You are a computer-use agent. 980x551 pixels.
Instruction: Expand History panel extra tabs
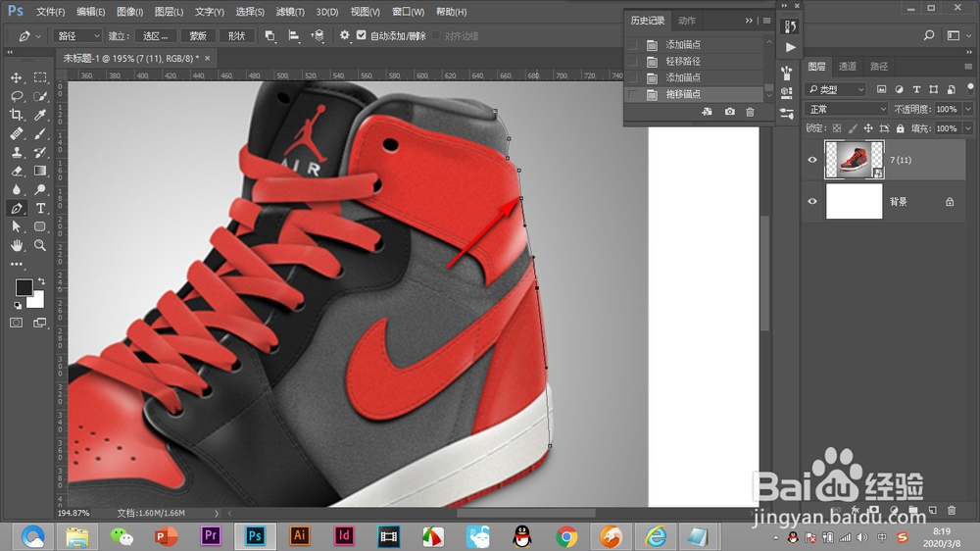749,21
